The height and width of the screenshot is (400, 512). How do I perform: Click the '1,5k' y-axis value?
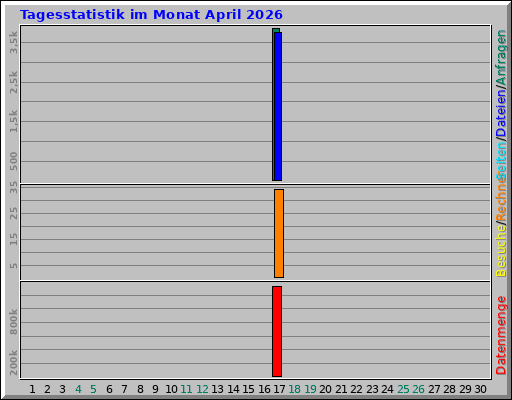(13, 121)
